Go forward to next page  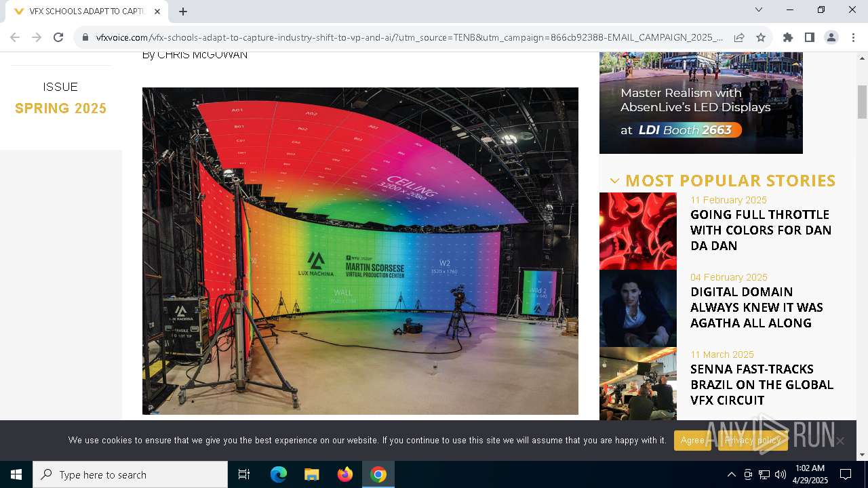click(37, 37)
